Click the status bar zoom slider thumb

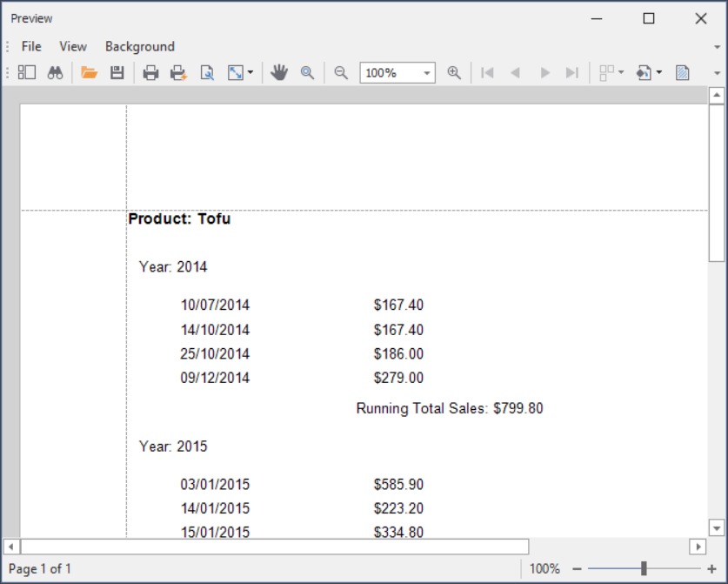[x=644, y=568]
